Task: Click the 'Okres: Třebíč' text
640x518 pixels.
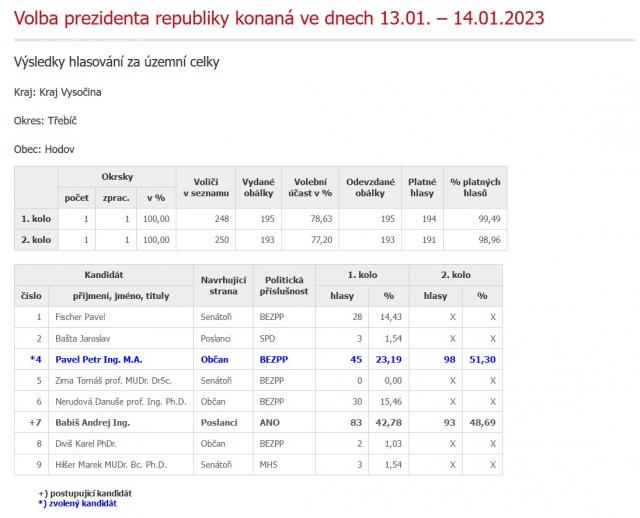Action: point(45,120)
